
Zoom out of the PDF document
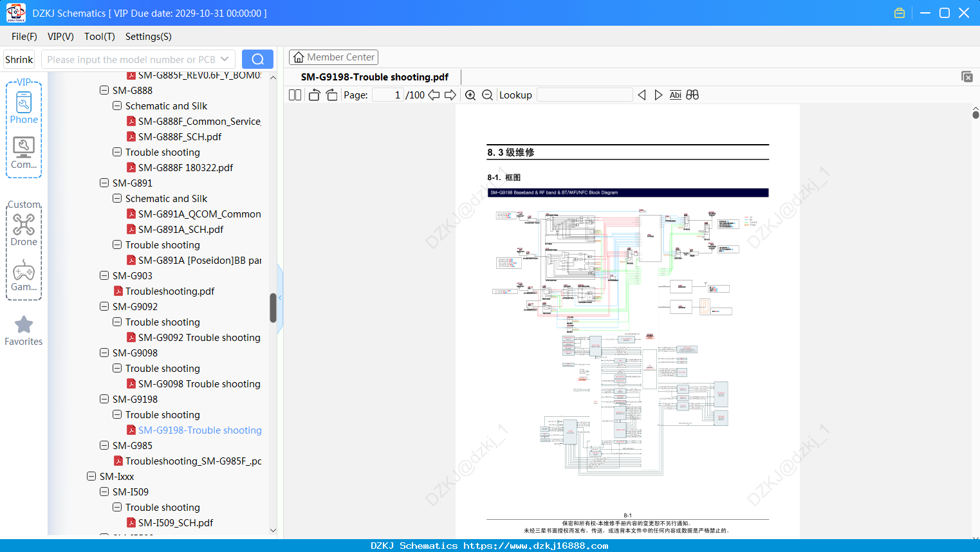tap(487, 95)
